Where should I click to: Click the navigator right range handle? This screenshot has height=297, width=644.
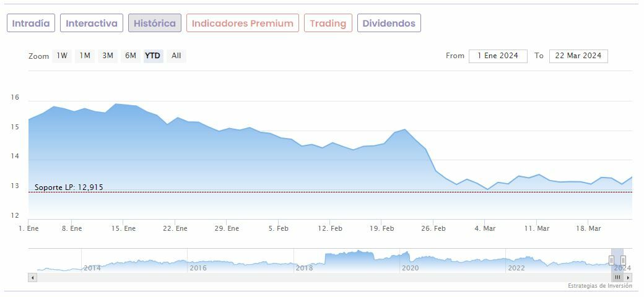click(x=623, y=260)
